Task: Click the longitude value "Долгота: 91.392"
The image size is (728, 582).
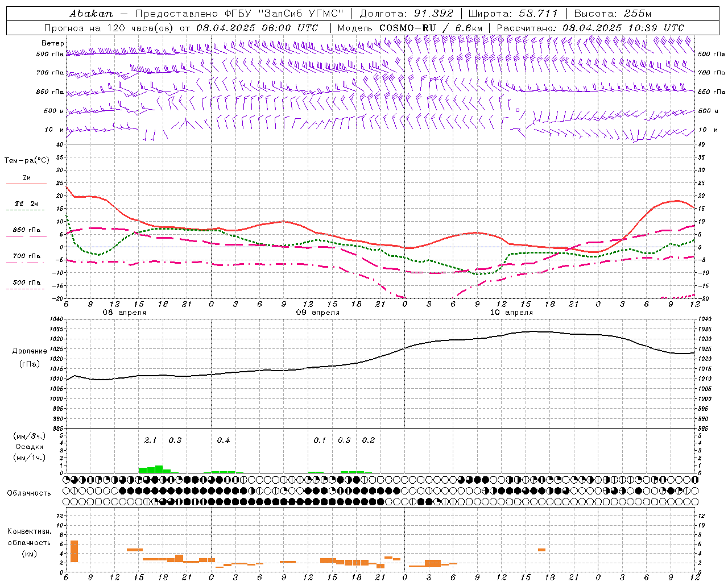Action: pyautogui.click(x=407, y=14)
